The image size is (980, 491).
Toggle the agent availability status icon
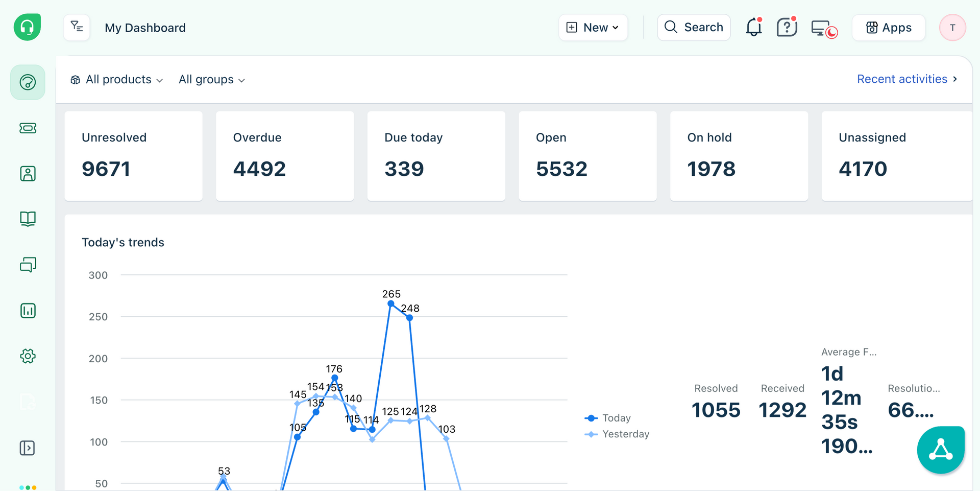tap(823, 29)
